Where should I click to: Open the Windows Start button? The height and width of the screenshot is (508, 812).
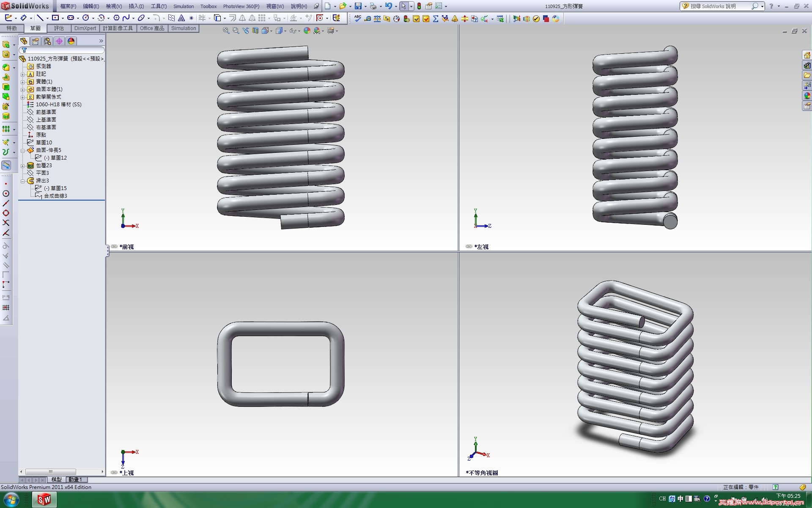pyautogui.click(x=12, y=500)
